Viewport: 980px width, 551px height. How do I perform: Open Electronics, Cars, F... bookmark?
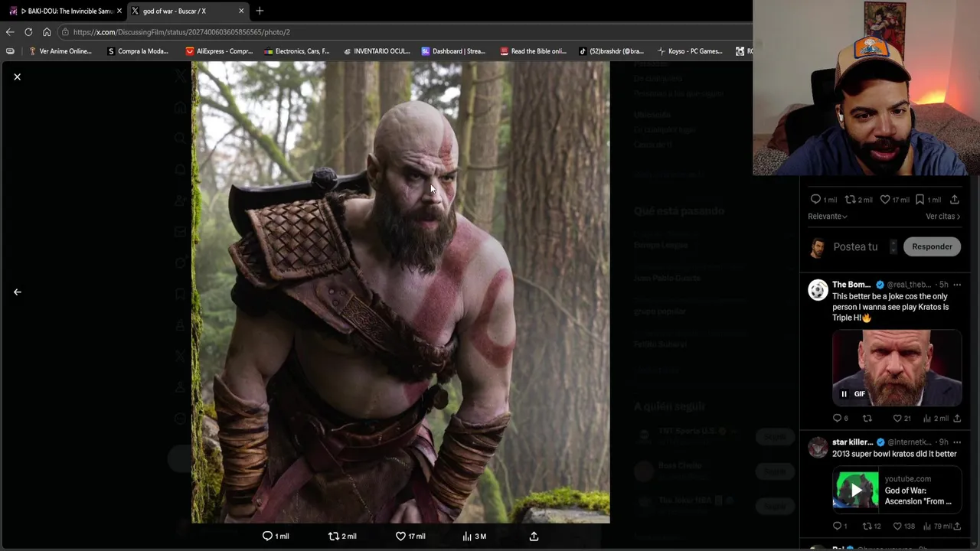click(x=296, y=51)
